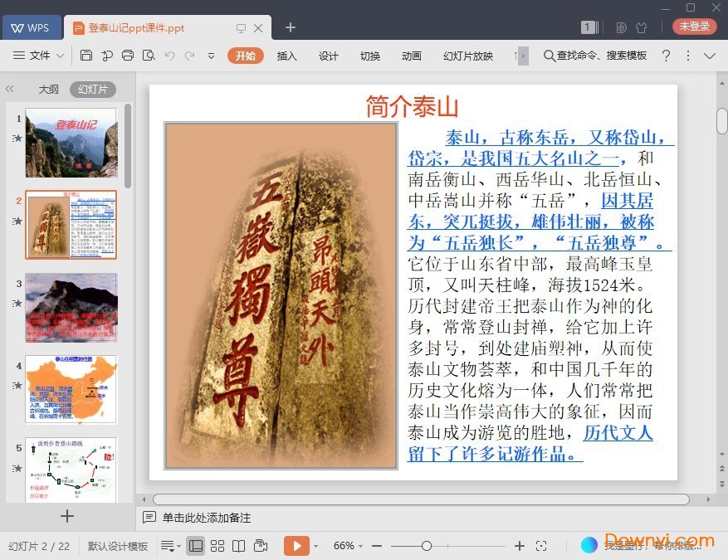Open the Help question mark icon
728x560 pixels.
(x=666, y=56)
